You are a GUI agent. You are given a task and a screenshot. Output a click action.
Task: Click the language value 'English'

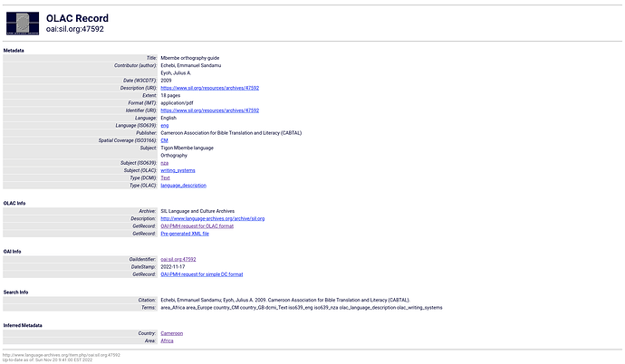tap(168, 118)
